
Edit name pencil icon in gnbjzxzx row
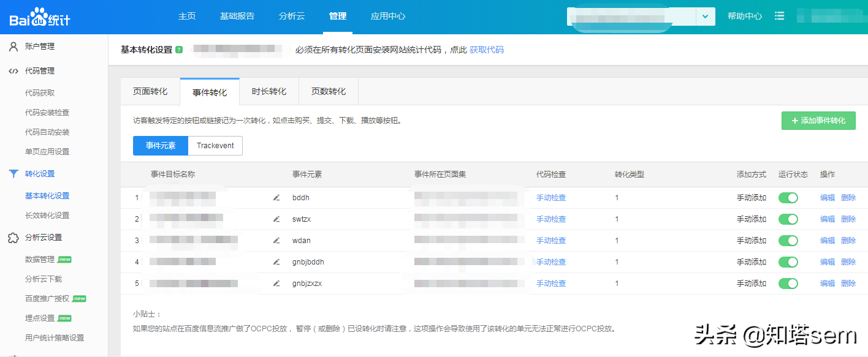(x=276, y=284)
